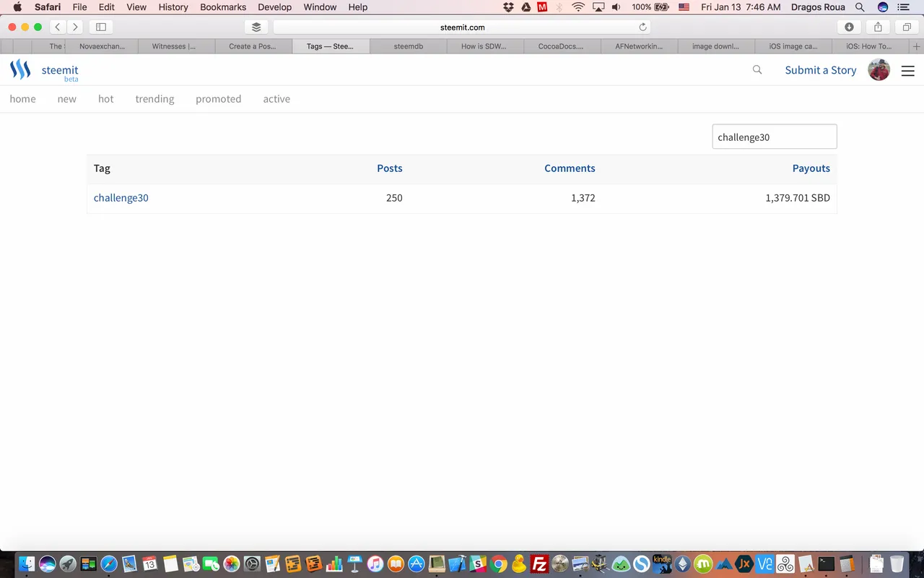924x578 pixels.
Task: Go back with Safari's back arrow
Action: 58,27
